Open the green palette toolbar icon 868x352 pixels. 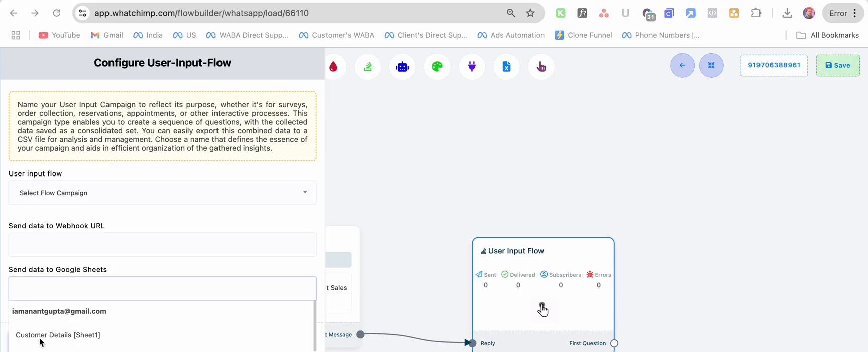tap(437, 67)
